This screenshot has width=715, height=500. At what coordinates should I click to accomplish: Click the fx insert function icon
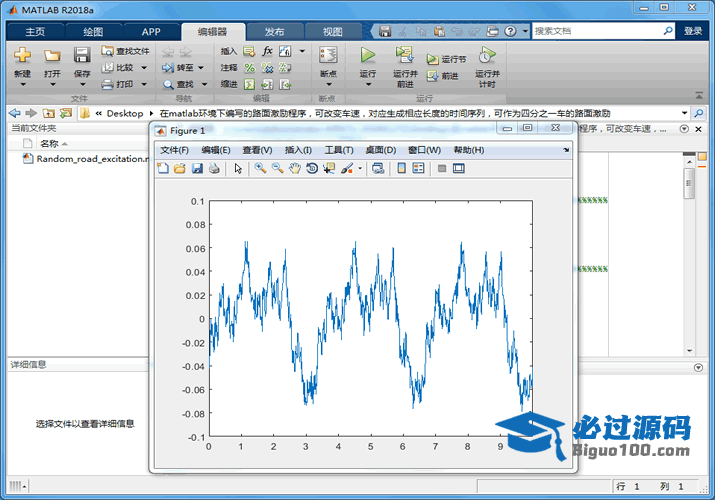[x=267, y=51]
